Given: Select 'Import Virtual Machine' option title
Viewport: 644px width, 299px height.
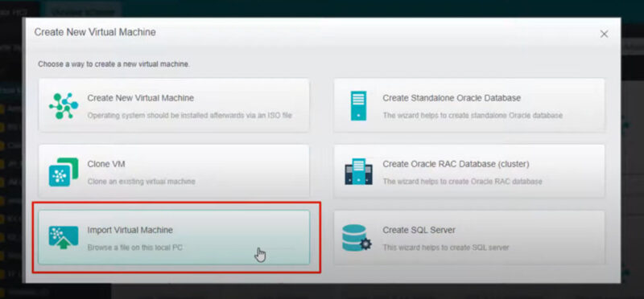Looking at the screenshot, I should [x=130, y=230].
